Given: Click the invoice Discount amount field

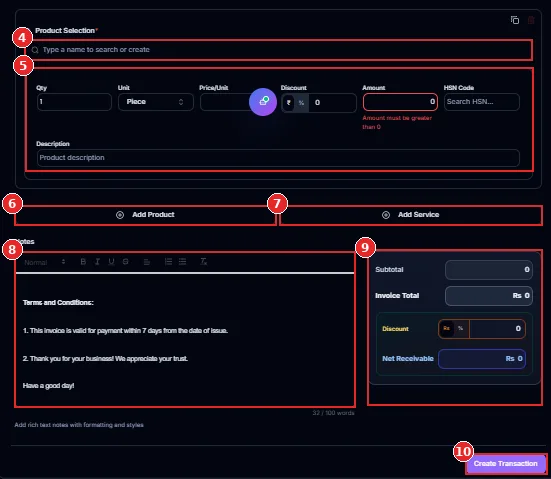Looking at the screenshot, I should click(497, 328).
